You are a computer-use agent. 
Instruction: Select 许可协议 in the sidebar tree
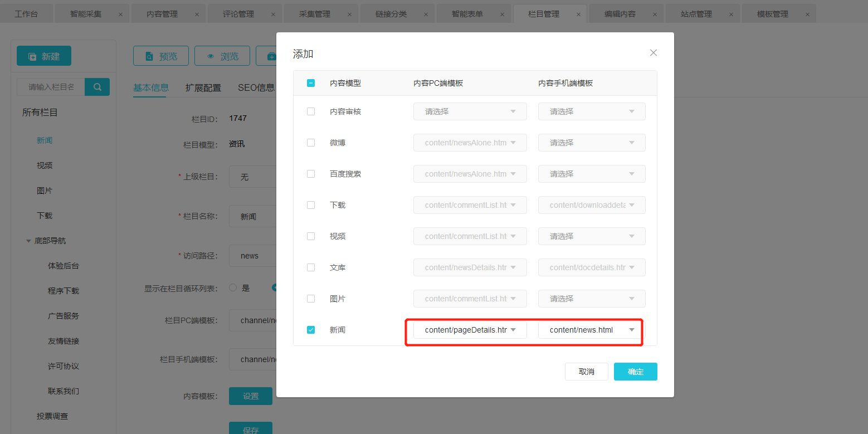click(64, 366)
